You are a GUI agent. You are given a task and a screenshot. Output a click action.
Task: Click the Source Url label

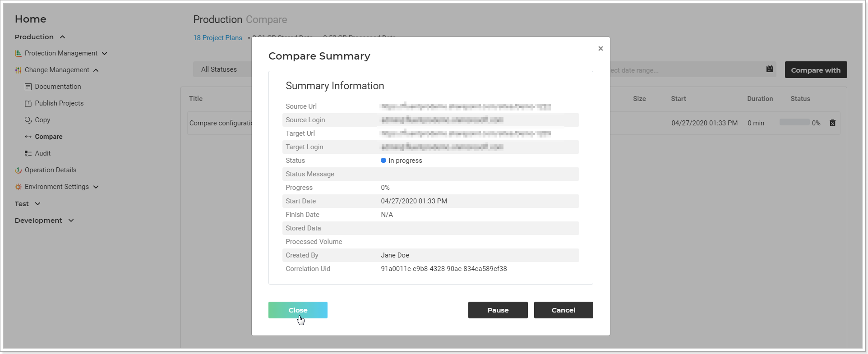click(301, 106)
